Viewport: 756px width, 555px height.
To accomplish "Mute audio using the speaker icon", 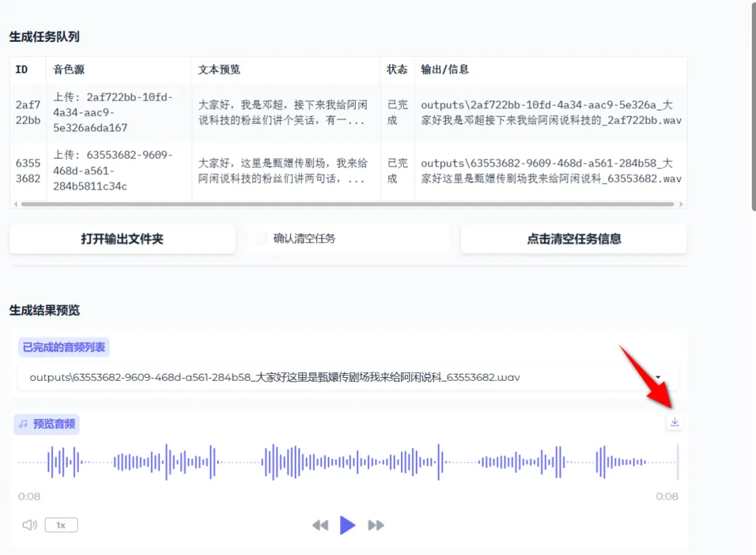I will tap(29, 525).
